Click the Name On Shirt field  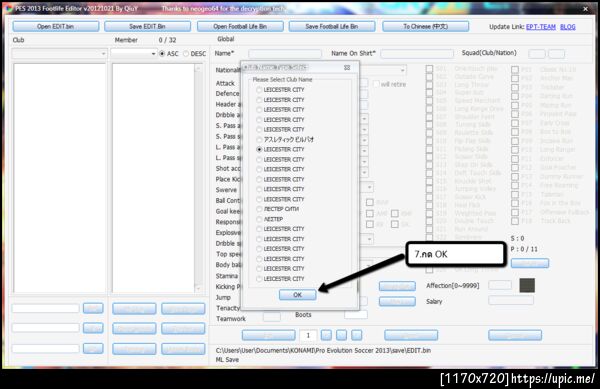tap(417, 54)
